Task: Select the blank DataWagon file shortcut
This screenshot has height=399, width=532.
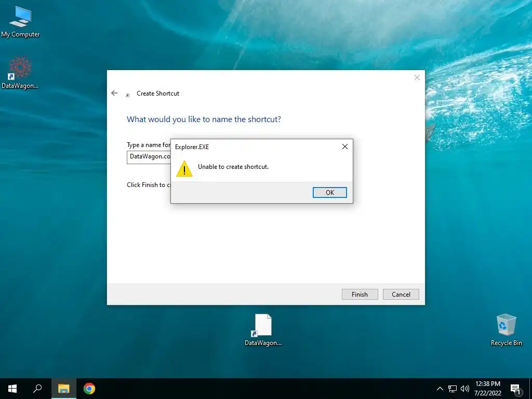Action: [x=263, y=330]
